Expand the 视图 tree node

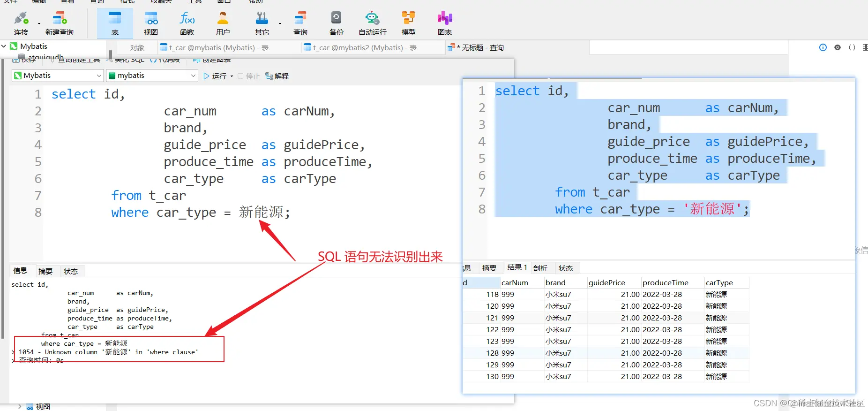[x=20, y=406]
